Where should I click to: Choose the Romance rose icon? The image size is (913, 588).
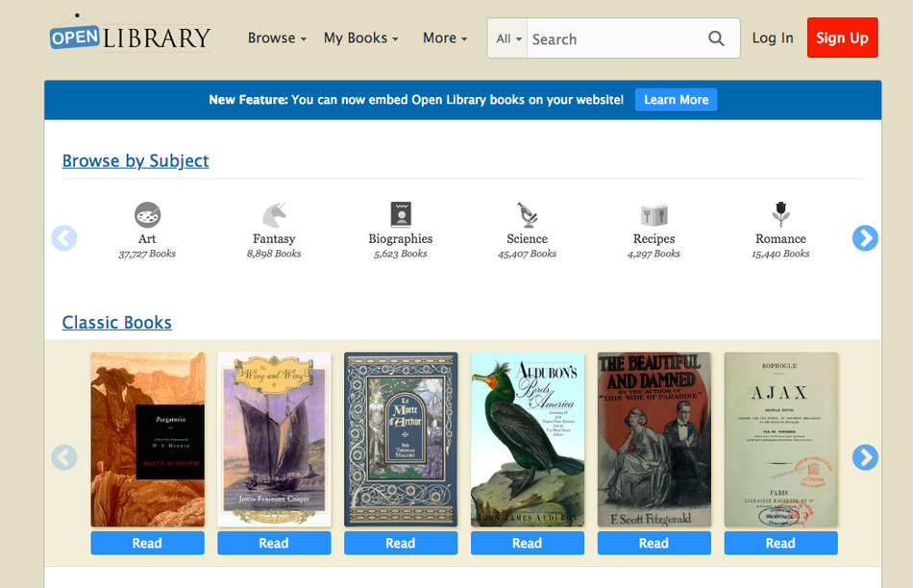pyautogui.click(x=780, y=215)
